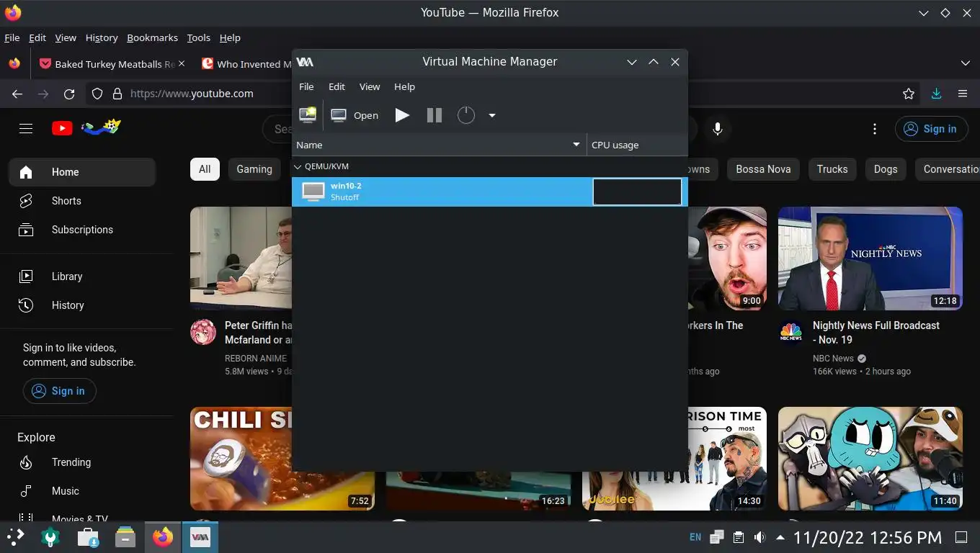Open the shutdown options dropdown arrow
The image size is (980, 553).
492,115
